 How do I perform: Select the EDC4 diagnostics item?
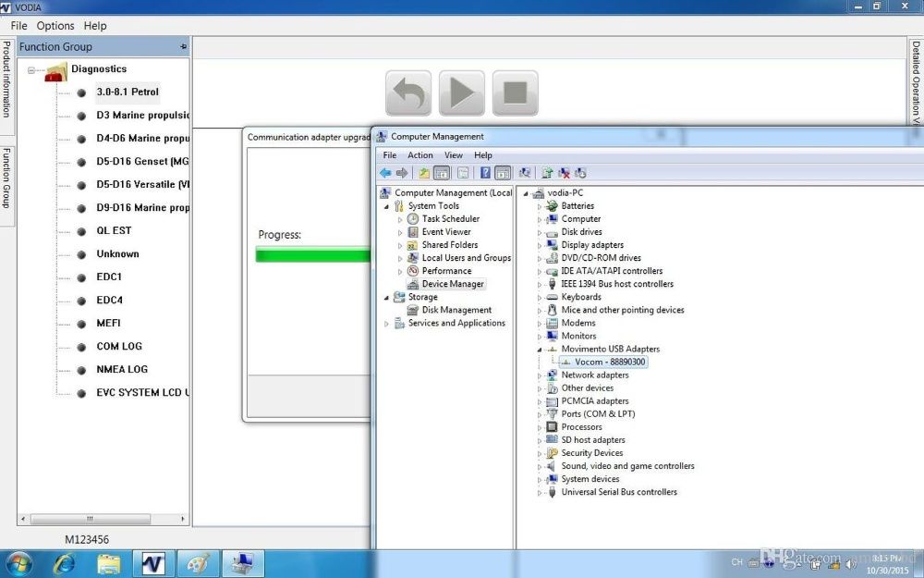[x=110, y=300]
